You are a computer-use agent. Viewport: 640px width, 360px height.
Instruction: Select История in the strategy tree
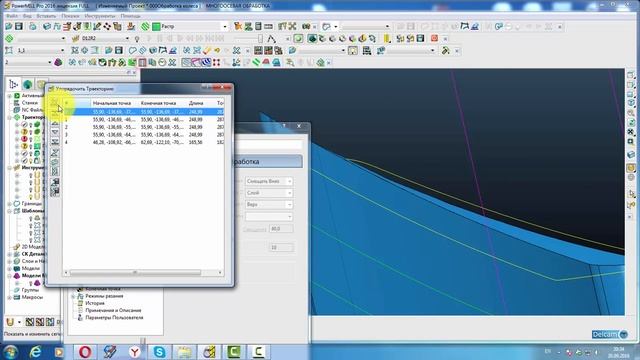pos(95,303)
